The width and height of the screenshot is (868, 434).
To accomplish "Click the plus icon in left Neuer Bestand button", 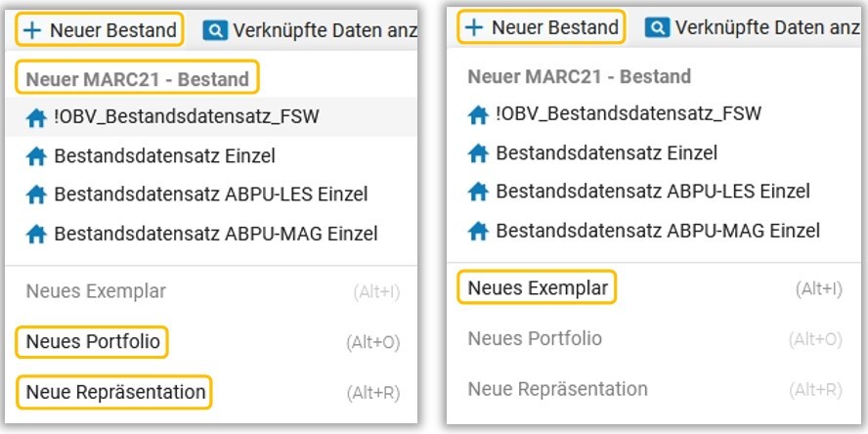I will point(32,30).
